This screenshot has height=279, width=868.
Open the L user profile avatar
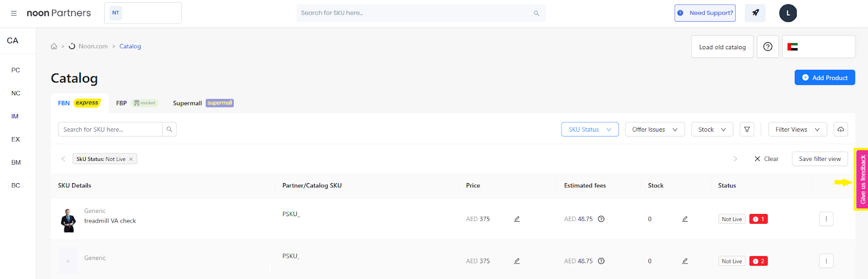[788, 13]
